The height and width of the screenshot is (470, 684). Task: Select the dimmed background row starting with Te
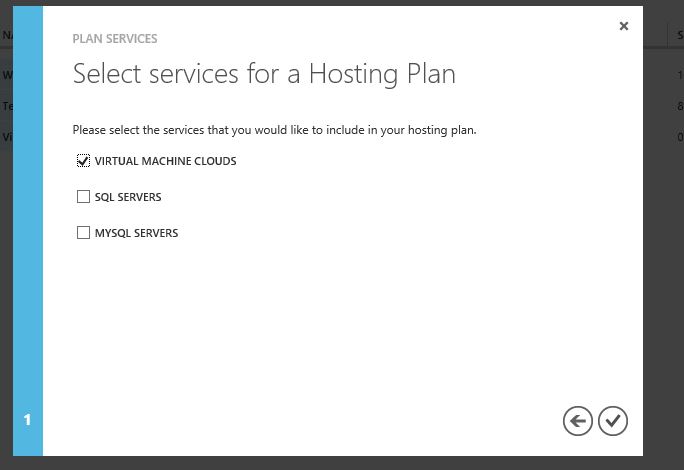pyautogui.click(x=6, y=106)
